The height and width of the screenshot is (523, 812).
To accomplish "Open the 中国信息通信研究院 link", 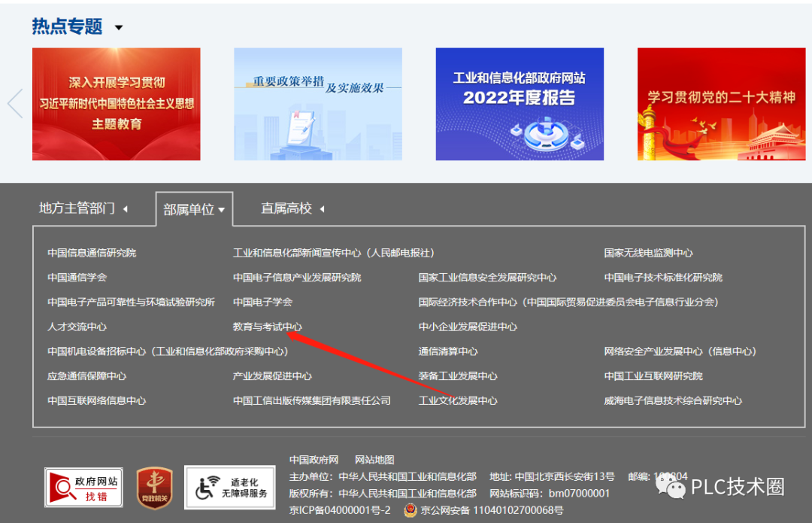I will point(92,253).
